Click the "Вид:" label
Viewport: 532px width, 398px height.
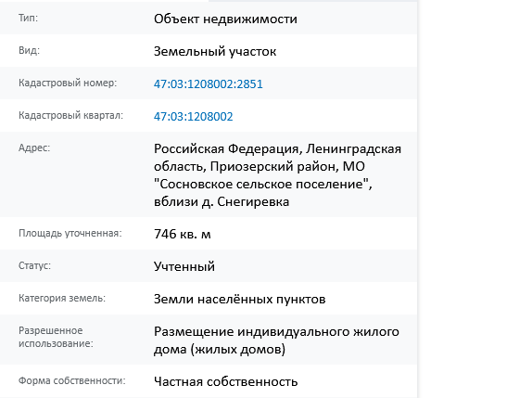coord(29,51)
